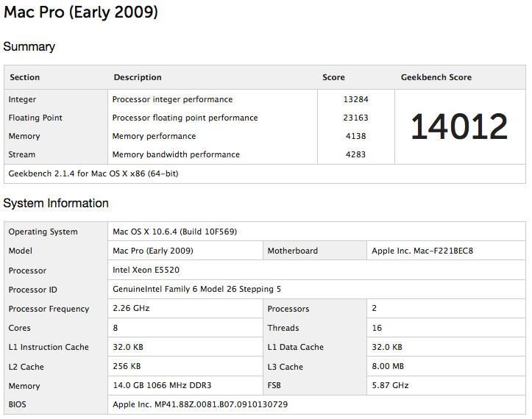
Task: Click the 'Cores' label
Action: point(19,328)
